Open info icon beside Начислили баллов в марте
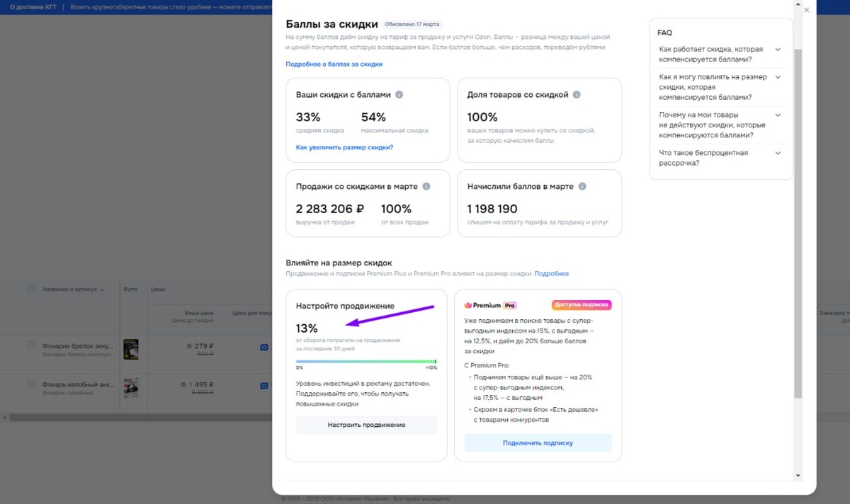This screenshot has height=504, width=850. click(x=582, y=187)
